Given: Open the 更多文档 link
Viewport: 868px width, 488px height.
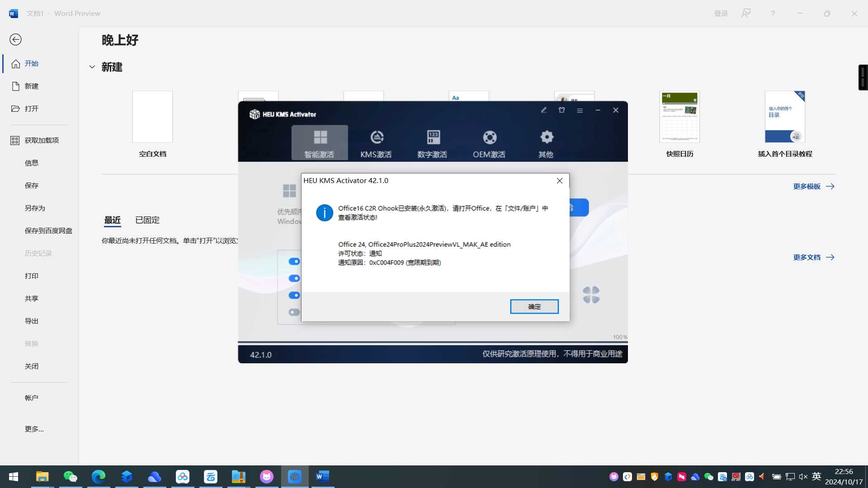Looking at the screenshot, I should pos(814,258).
